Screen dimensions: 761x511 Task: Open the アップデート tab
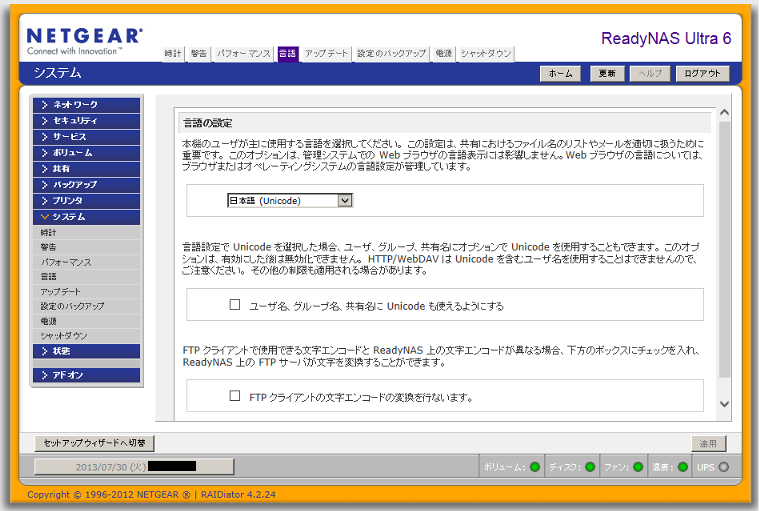click(x=326, y=54)
